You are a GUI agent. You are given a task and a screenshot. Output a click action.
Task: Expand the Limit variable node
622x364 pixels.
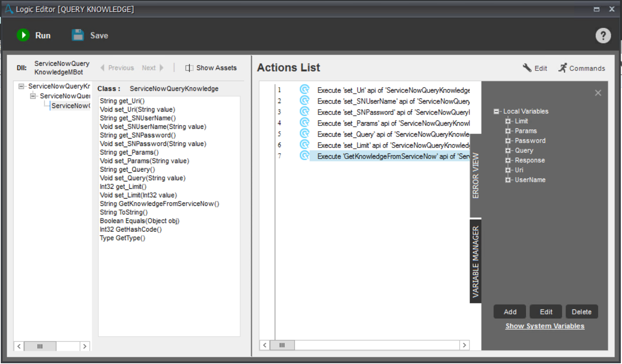pyautogui.click(x=508, y=121)
